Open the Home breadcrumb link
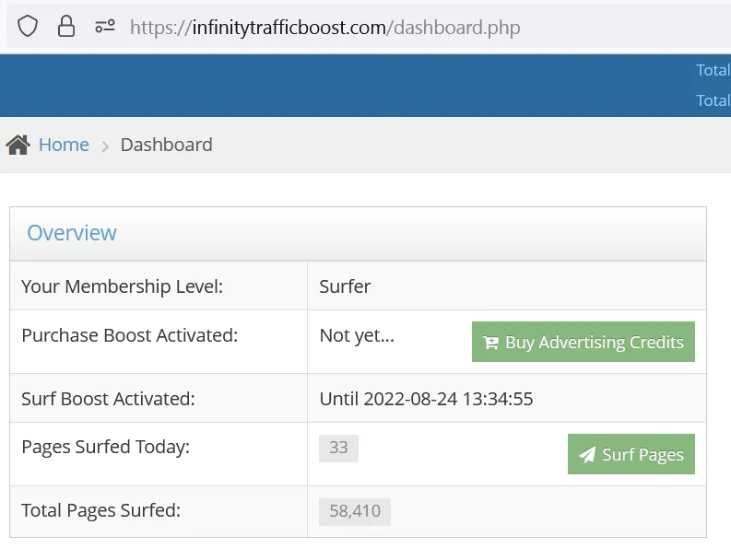This screenshot has height=560, width=731. (x=64, y=145)
